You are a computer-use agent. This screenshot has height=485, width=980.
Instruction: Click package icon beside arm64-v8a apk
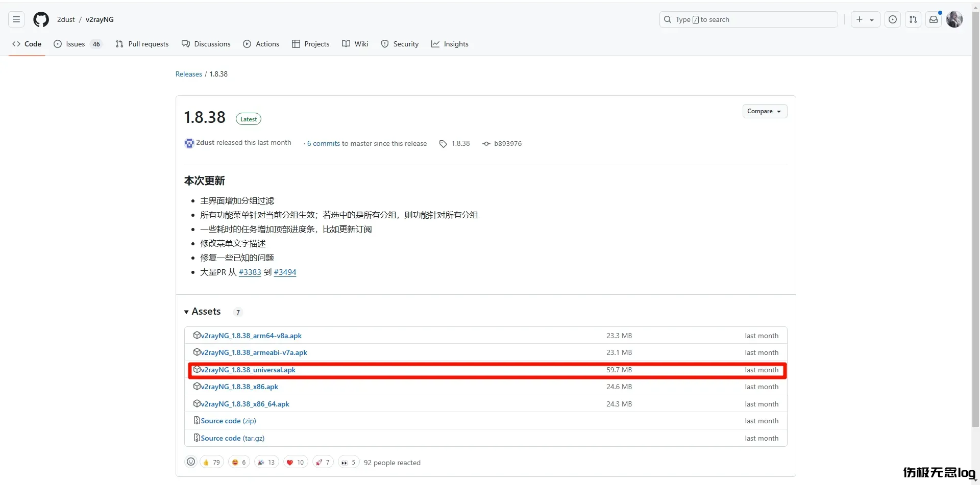[x=197, y=335]
